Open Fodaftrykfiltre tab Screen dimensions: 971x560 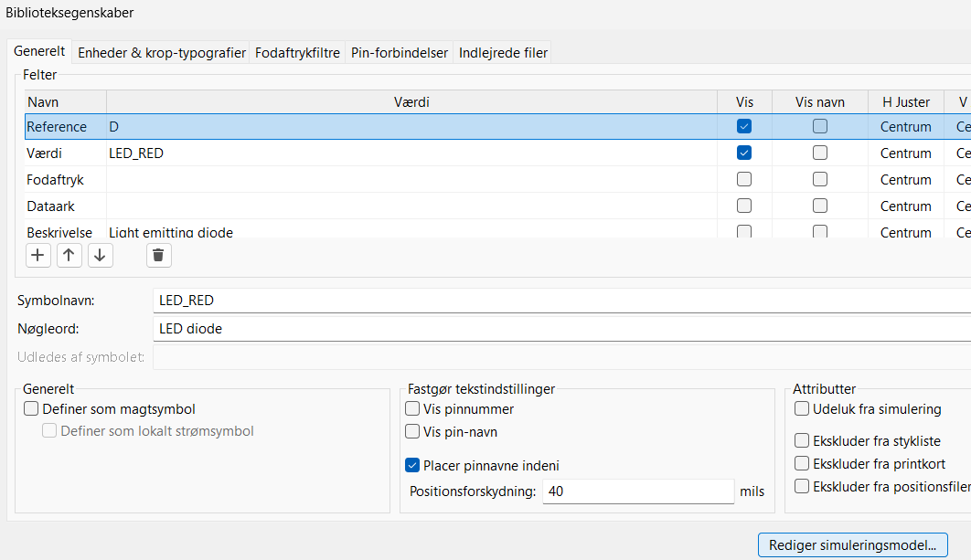click(297, 53)
